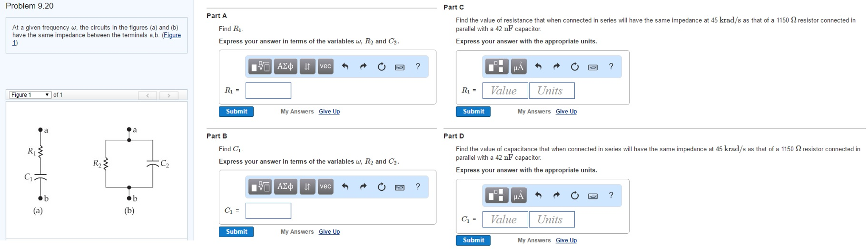The image size is (868, 249).
Task: Open the keyboard shortcuts icon in Part B
Action: [x=399, y=187]
